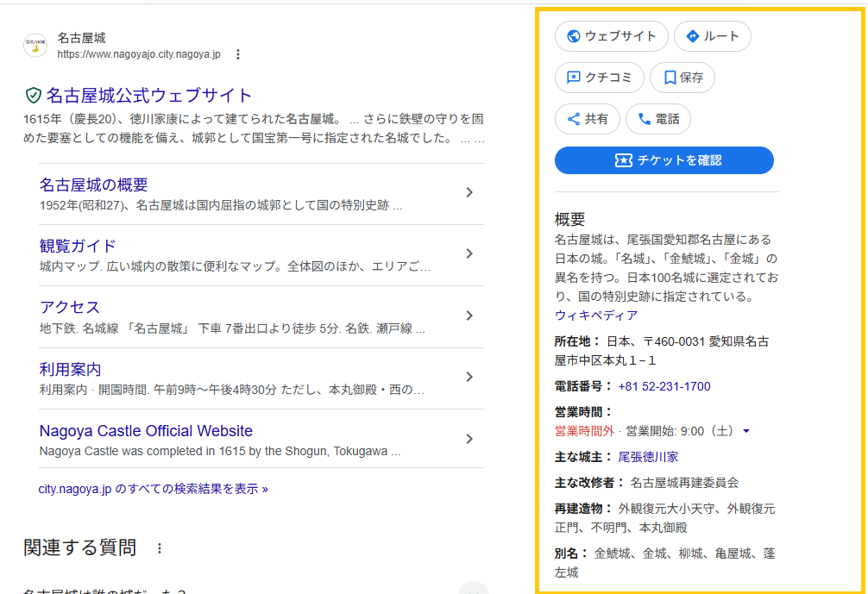868x594 pixels.
Task: Click the ウェブサイト button in knowledge panel
Action: tap(612, 36)
